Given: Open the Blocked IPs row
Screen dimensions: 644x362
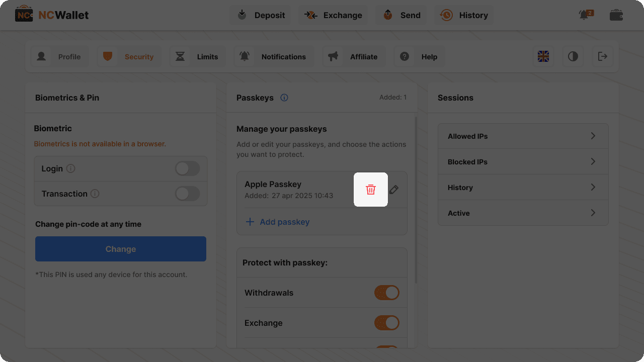Looking at the screenshot, I should (523, 162).
